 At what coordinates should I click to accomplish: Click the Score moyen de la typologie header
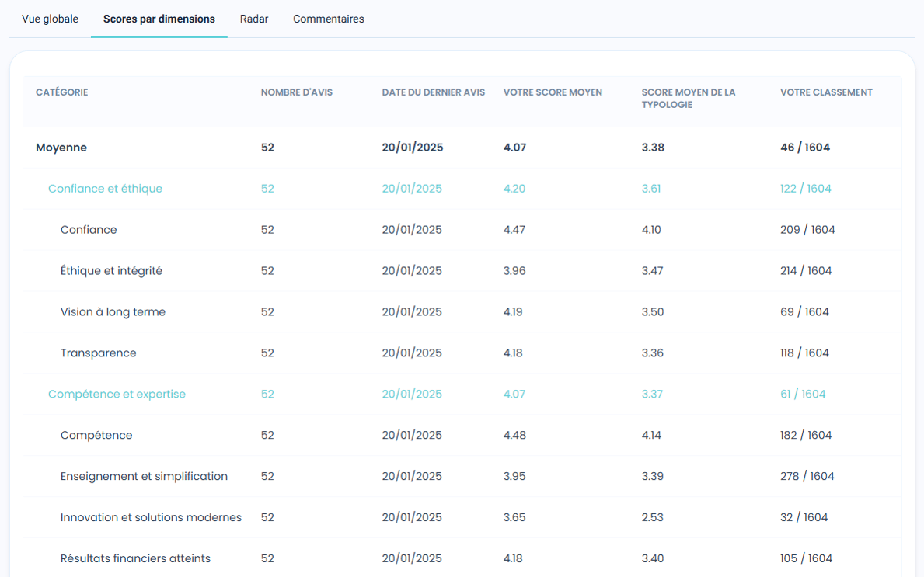(x=688, y=98)
